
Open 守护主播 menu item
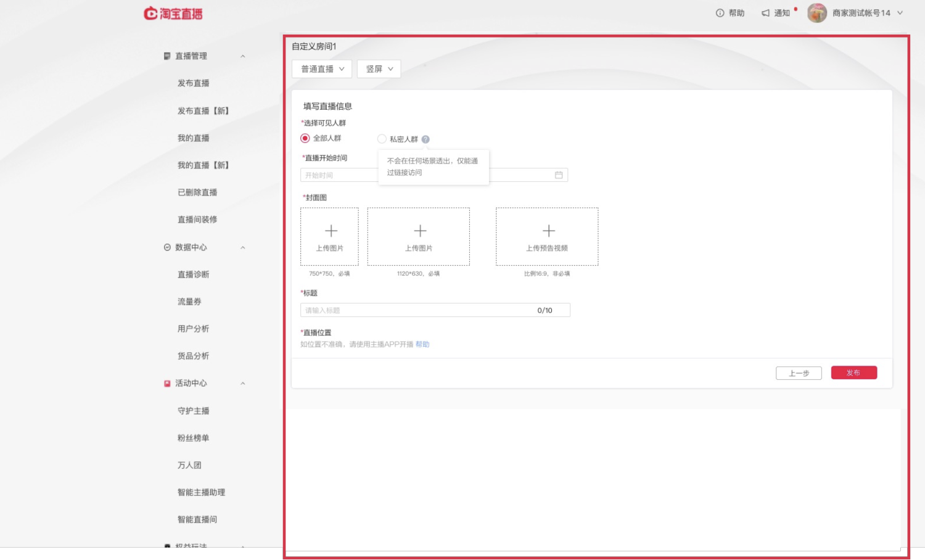pos(194,411)
